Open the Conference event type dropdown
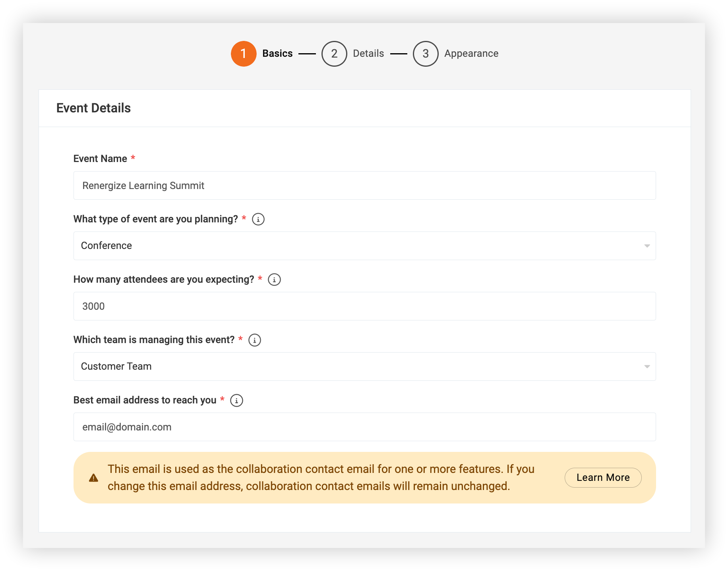 (364, 246)
